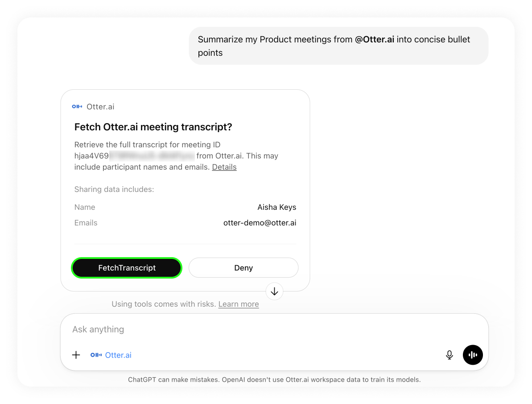
Task: Start dictation with the microphone icon
Action: [x=450, y=355]
